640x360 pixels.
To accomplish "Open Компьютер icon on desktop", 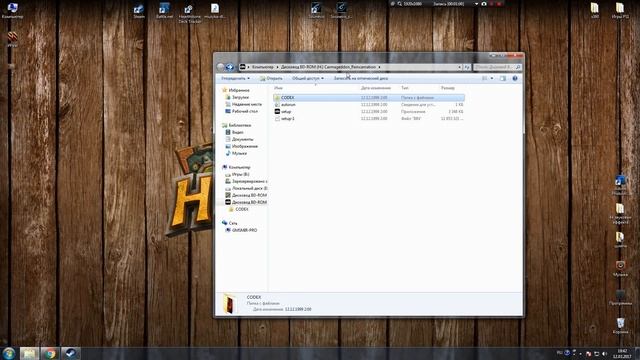I will click(12, 11).
